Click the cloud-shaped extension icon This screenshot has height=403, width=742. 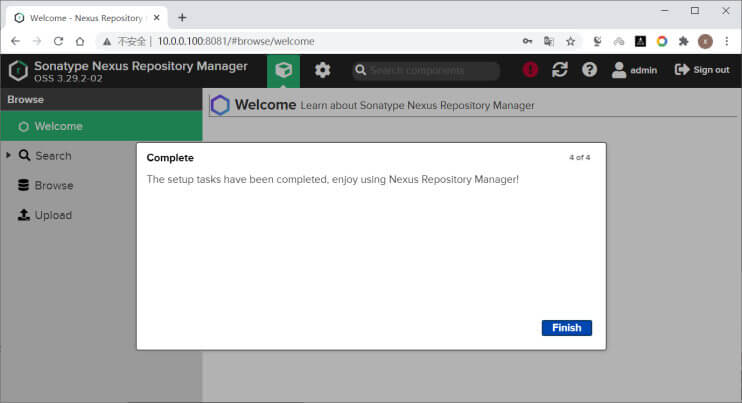point(618,42)
